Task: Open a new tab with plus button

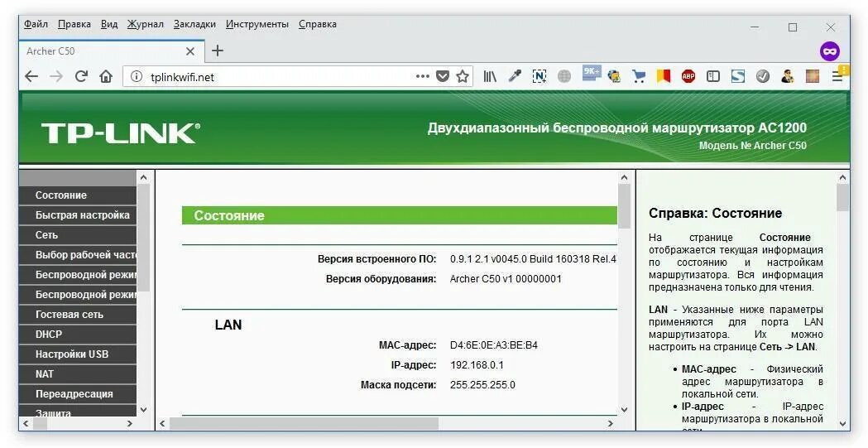Action: click(x=218, y=51)
